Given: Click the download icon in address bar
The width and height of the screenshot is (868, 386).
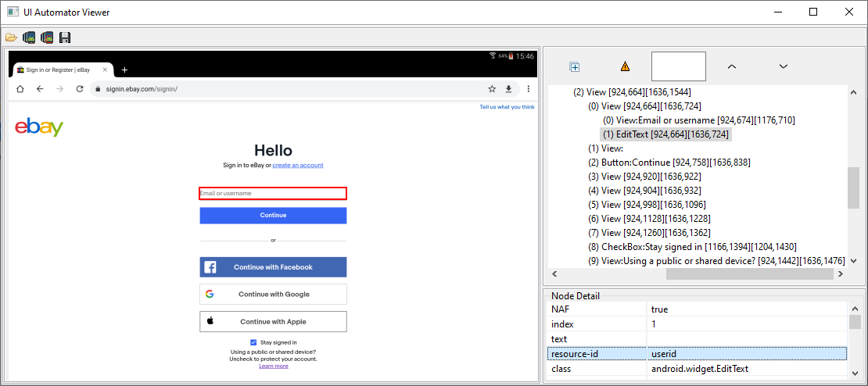Looking at the screenshot, I should pyautogui.click(x=509, y=89).
